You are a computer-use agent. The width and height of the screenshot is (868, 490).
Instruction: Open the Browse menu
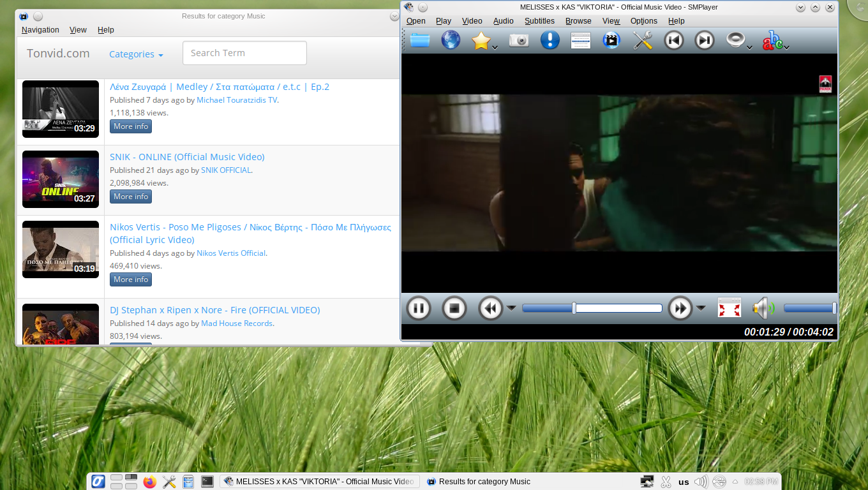click(578, 21)
